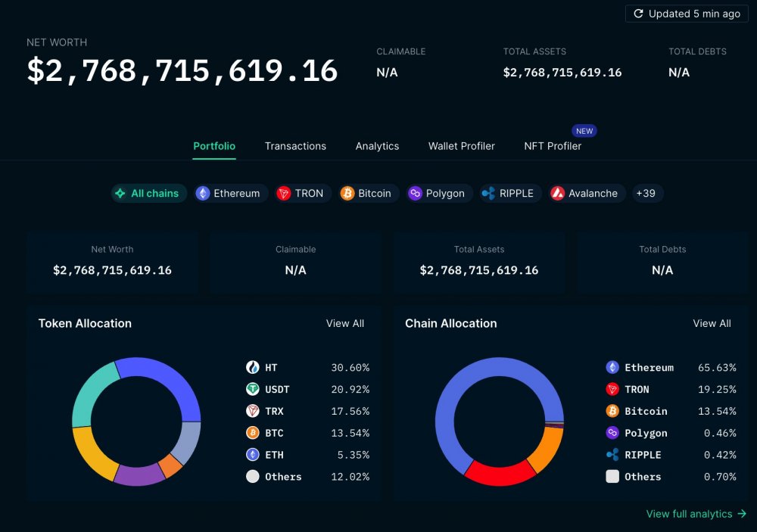Click the Net Worth summary card
This screenshot has height=532, width=757.
click(112, 261)
